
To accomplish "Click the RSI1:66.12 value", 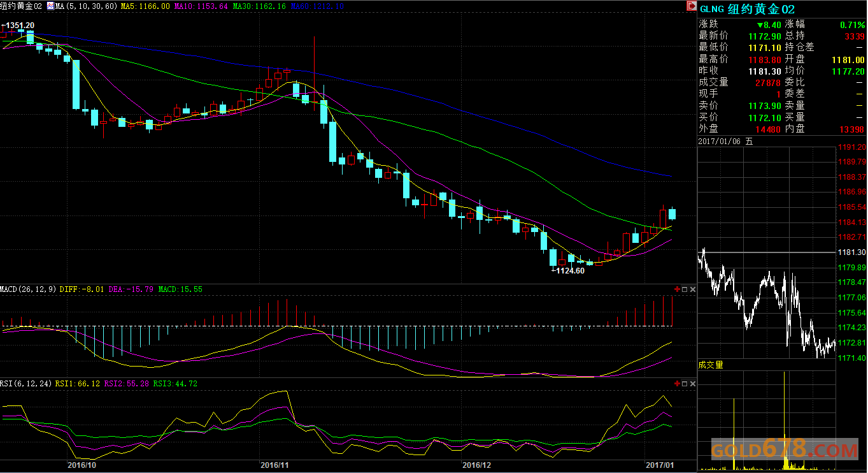I will 78,384.
